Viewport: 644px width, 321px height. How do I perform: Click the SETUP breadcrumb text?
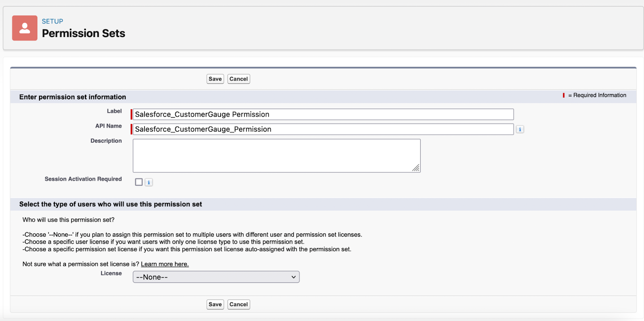click(52, 21)
